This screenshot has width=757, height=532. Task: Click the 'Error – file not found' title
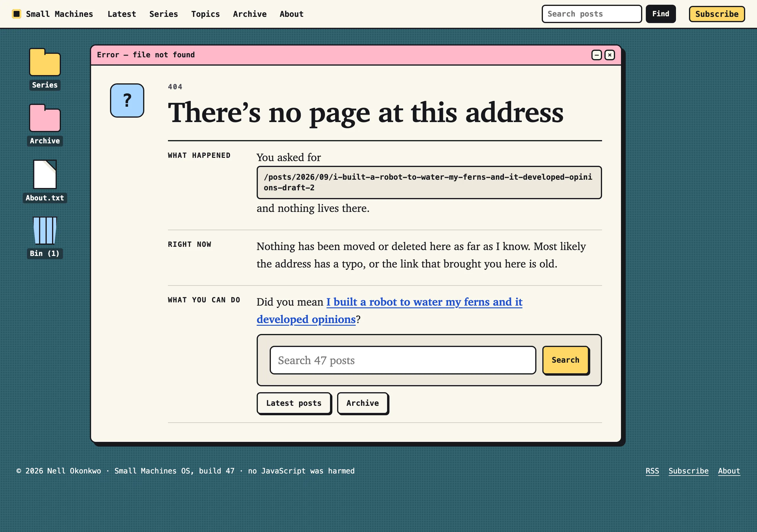tap(146, 55)
